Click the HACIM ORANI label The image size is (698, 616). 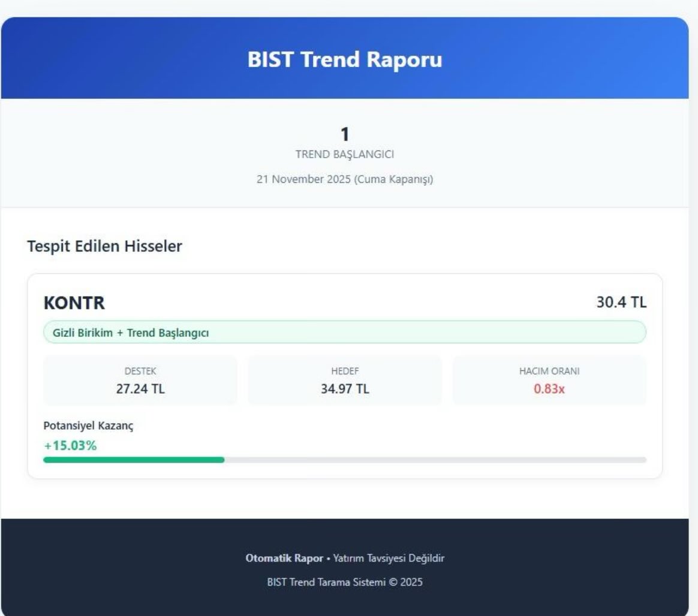pyautogui.click(x=549, y=371)
